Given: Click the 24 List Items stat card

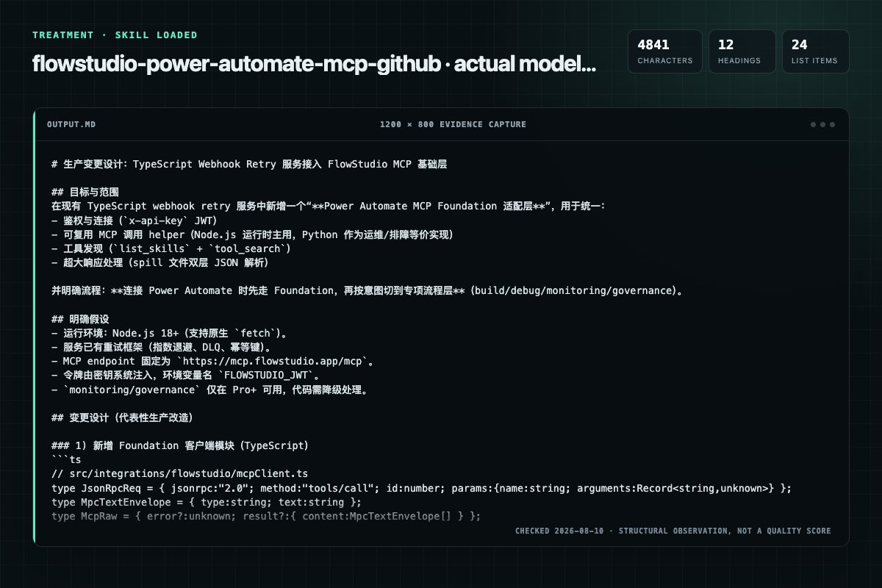Looking at the screenshot, I should 816,51.
